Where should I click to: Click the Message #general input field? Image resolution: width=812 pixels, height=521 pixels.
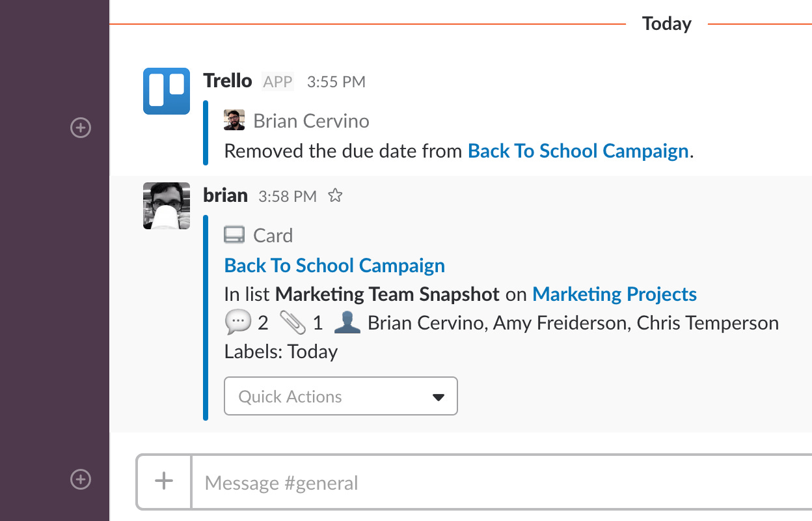390,482
